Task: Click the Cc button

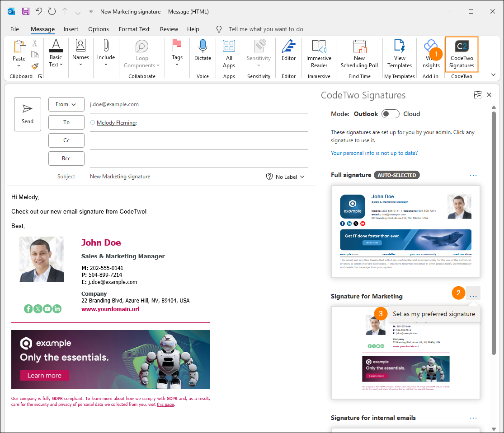Action: pos(66,140)
